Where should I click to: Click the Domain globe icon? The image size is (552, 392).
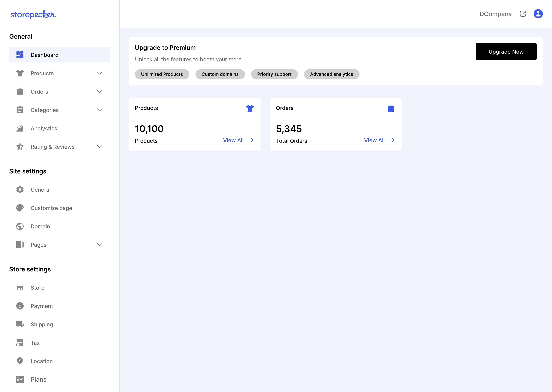(20, 226)
